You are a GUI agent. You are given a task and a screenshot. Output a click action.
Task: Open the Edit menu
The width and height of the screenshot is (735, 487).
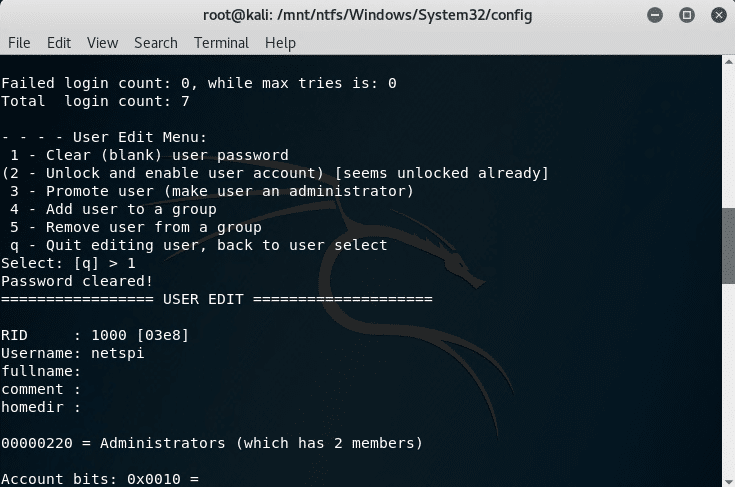[59, 43]
